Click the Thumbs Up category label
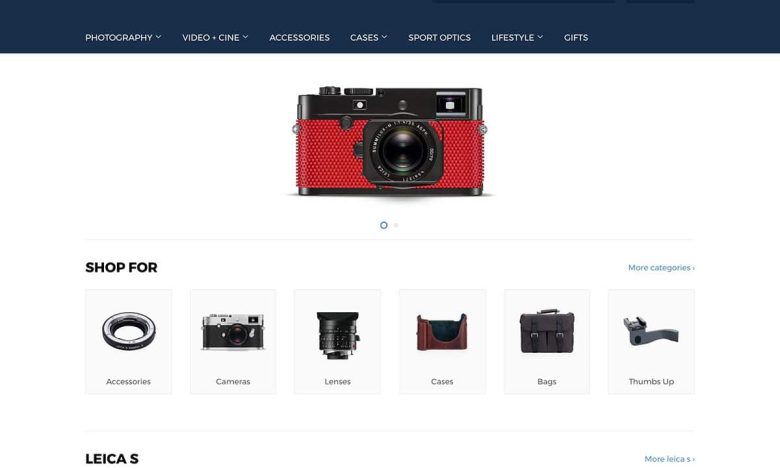The height and width of the screenshot is (470, 780). click(x=651, y=381)
